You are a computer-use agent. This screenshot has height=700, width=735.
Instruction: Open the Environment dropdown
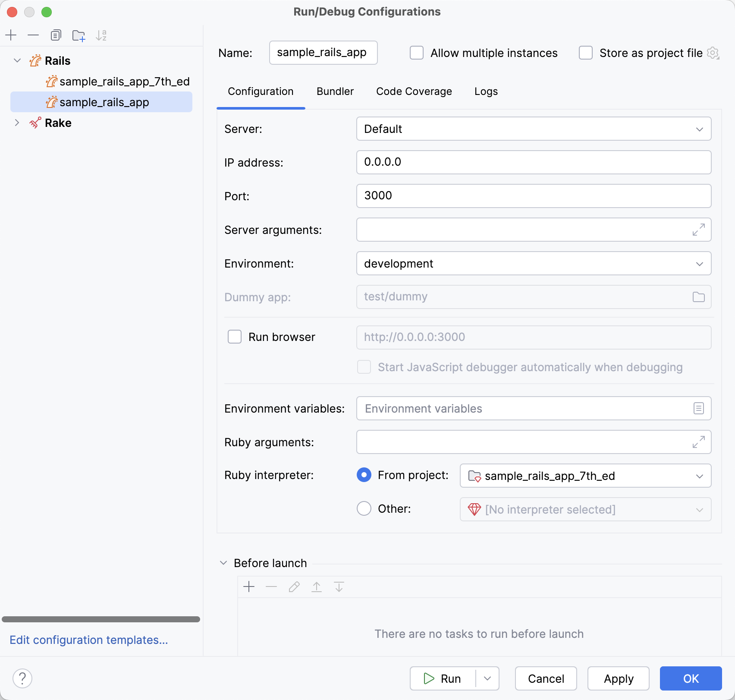[x=700, y=263]
